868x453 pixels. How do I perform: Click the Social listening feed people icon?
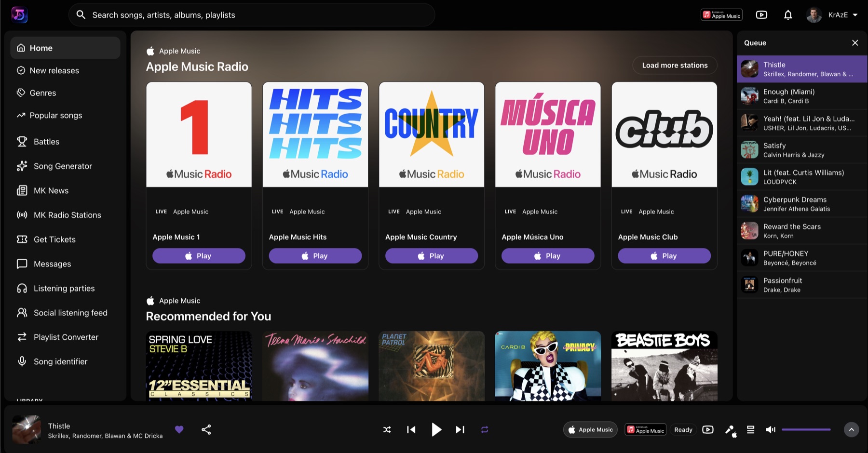click(22, 313)
